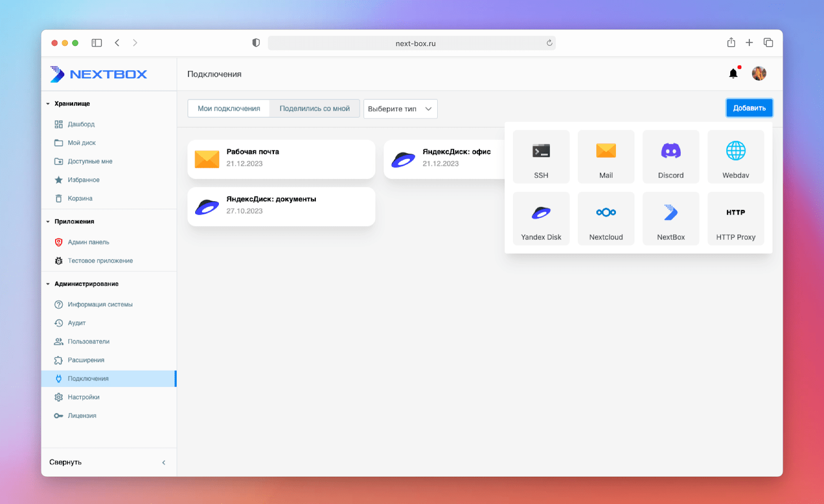Select Подключения in sidebar

click(x=109, y=378)
